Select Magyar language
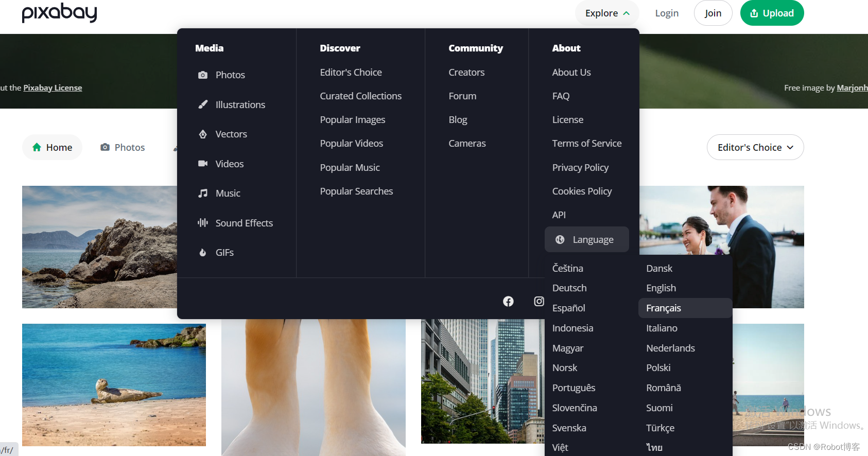Image resolution: width=868 pixels, height=456 pixels. (x=568, y=348)
